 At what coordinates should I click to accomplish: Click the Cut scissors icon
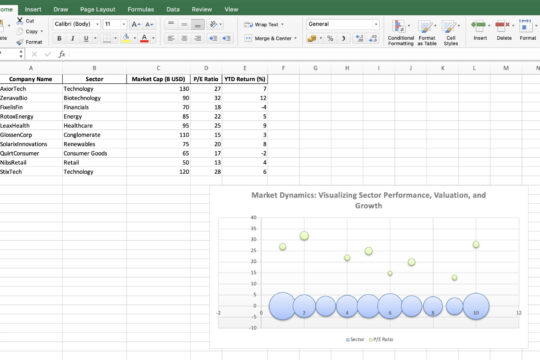(x=20, y=21)
